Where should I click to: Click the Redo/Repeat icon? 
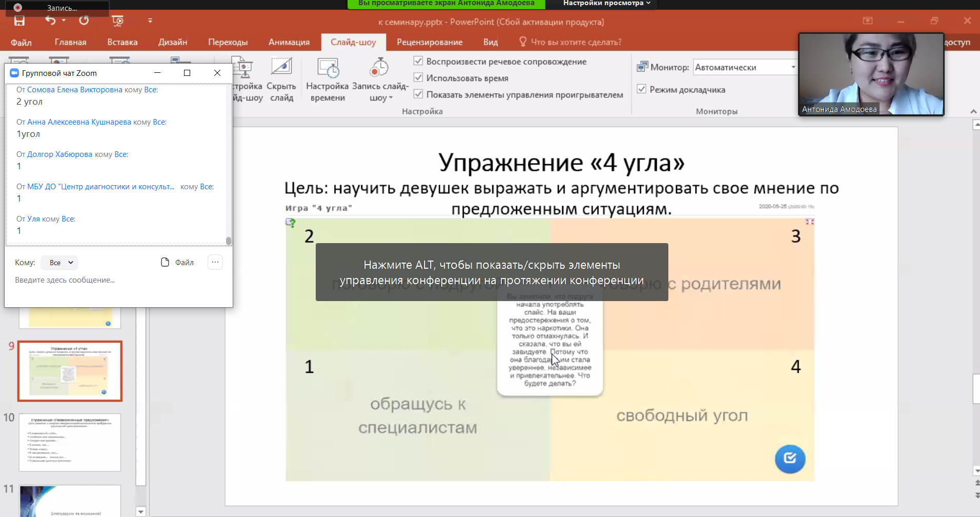(84, 21)
